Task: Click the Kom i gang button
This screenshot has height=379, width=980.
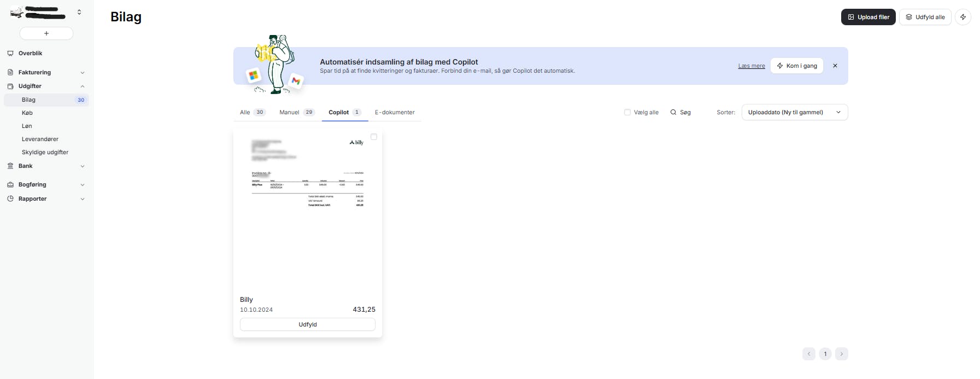Action: coord(797,66)
